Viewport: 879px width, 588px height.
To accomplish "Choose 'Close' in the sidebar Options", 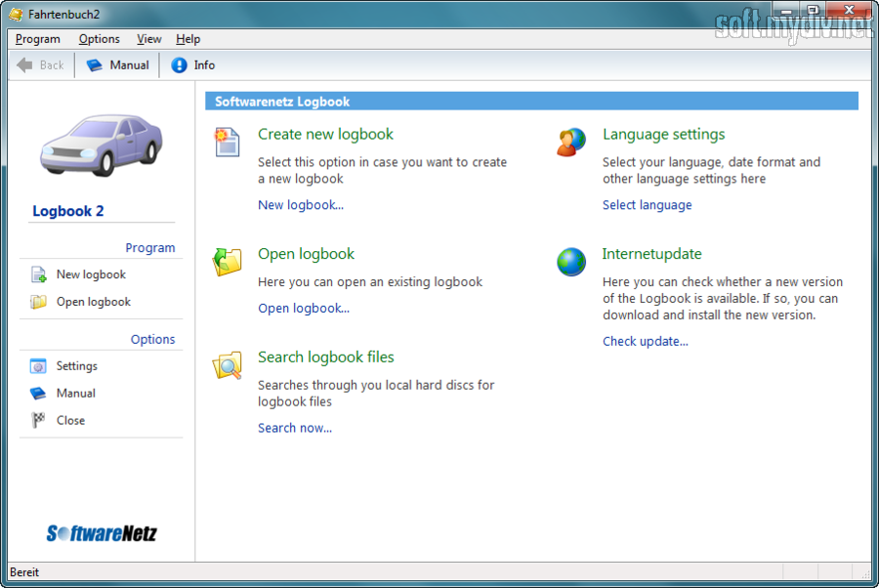I will coord(70,420).
